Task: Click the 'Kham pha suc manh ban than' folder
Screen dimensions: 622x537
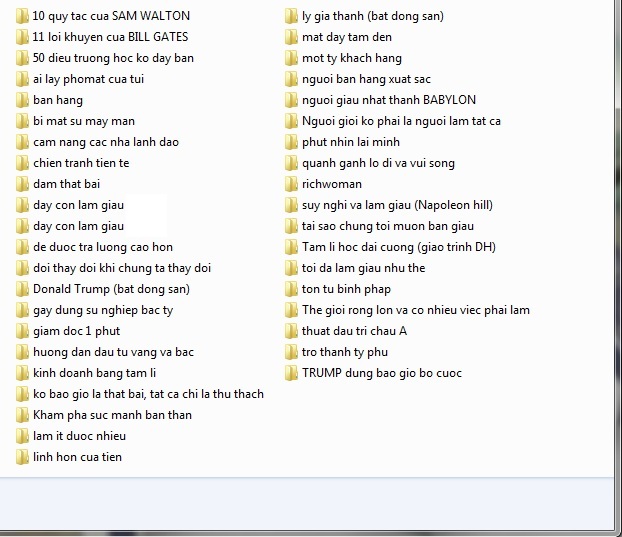Action: pos(112,415)
